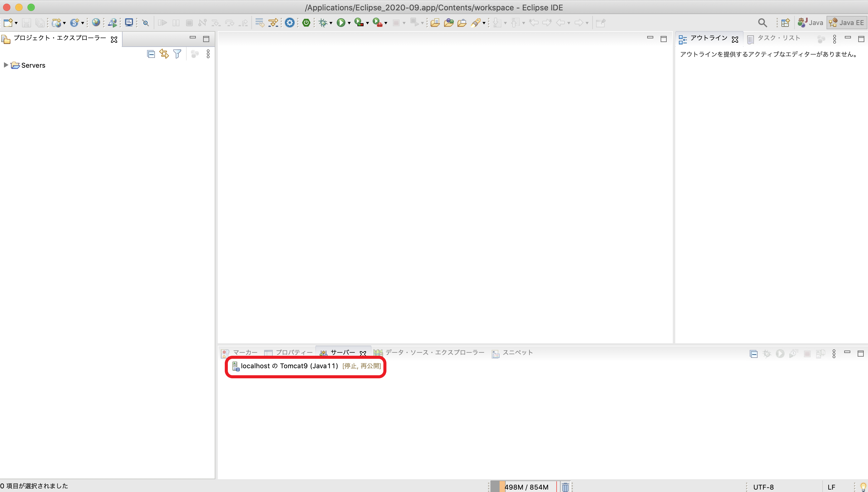
Task: Open the New wizard dropdown arrow
Action: (16, 23)
